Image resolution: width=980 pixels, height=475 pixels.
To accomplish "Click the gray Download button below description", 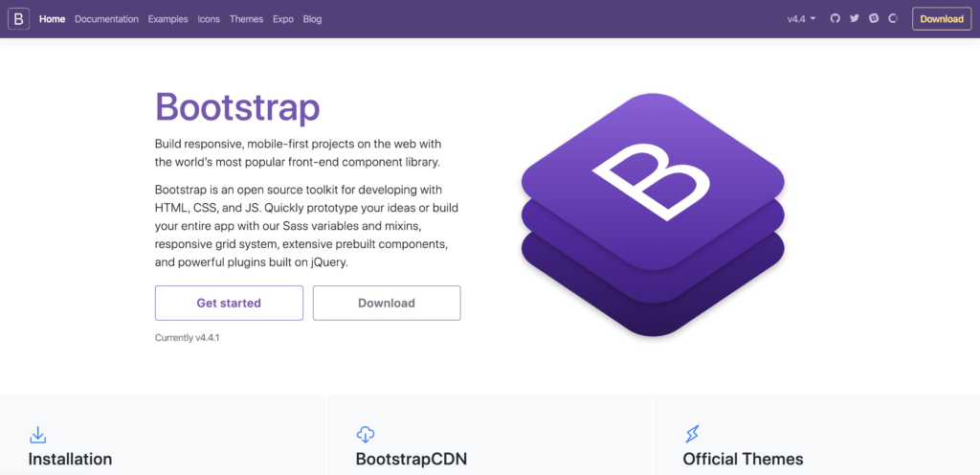I will (x=387, y=304).
